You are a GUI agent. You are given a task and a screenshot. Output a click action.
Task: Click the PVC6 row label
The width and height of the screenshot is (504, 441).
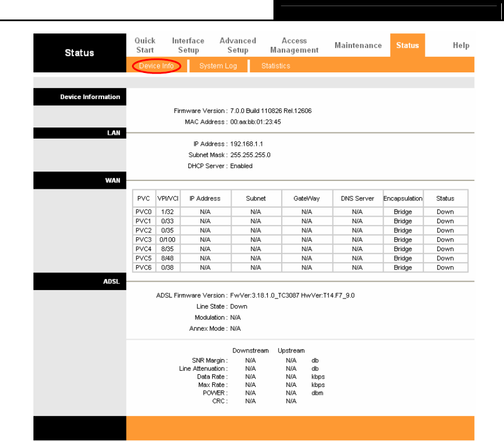click(x=143, y=267)
